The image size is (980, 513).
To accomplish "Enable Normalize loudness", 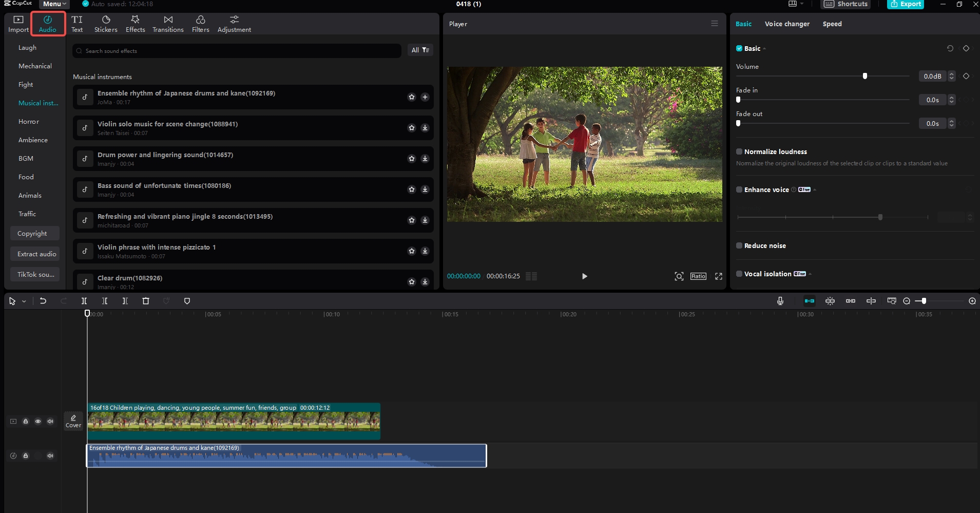I will (739, 151).
